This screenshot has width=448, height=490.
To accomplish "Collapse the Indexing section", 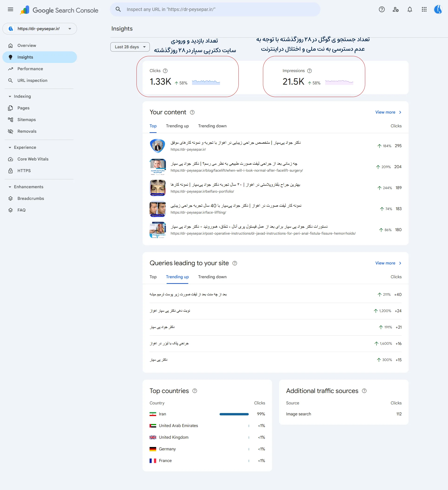I will tap(10, 97).
